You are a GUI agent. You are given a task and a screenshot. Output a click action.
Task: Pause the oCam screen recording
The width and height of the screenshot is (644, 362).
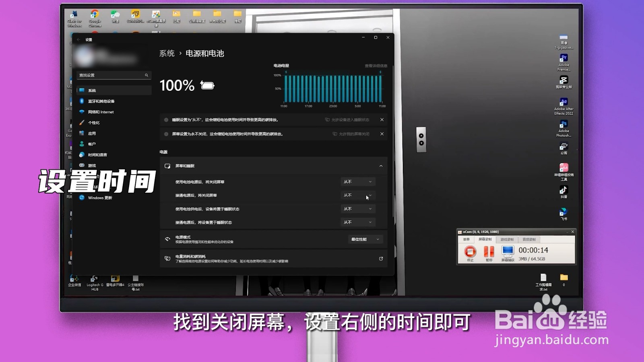coord(489,252)
